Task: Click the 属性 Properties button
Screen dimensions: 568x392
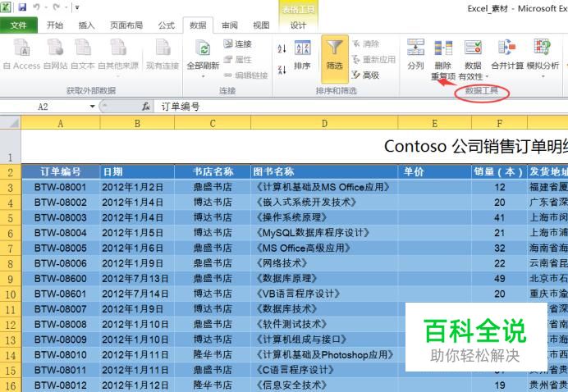Action: [238, 59]
